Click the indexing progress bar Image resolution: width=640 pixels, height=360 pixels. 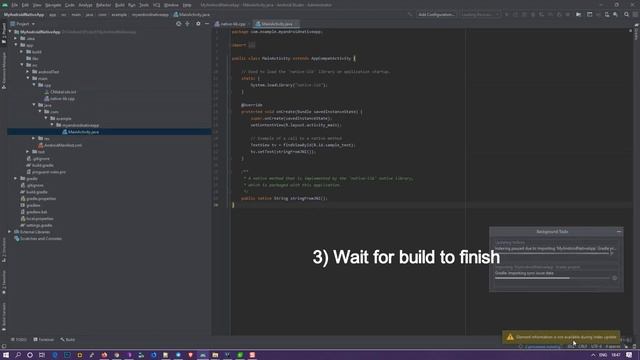click(x=551, y=253)
